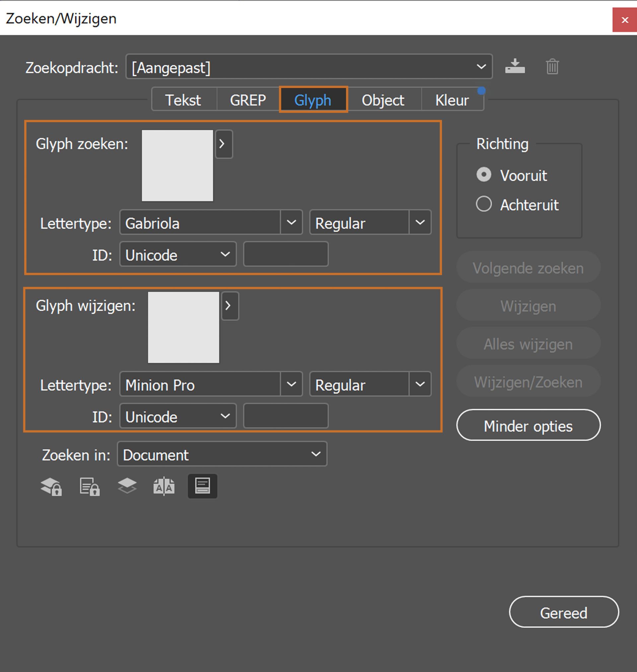Click the save query icon

[515, 66]
